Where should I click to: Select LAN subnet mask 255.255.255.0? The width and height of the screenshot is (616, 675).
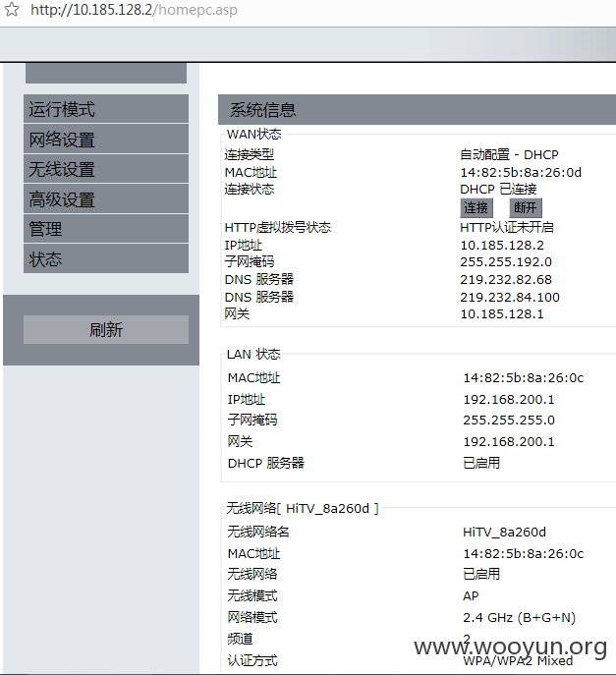point(509,421)
